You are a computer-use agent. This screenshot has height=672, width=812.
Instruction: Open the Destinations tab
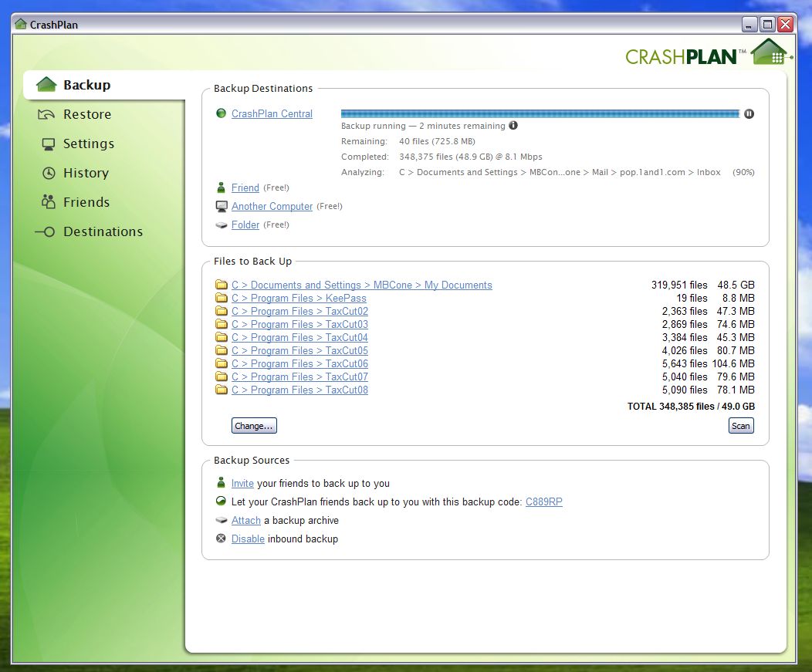click(103, 231)
